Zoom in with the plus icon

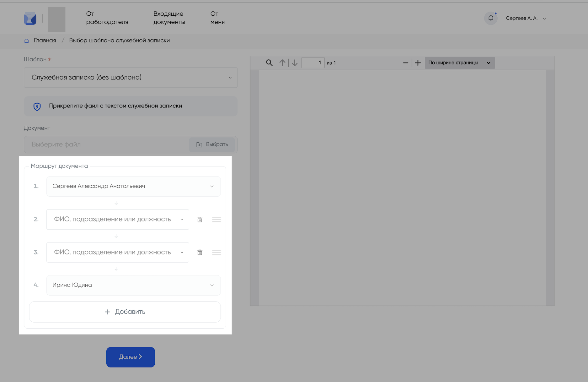coord(418,63)
